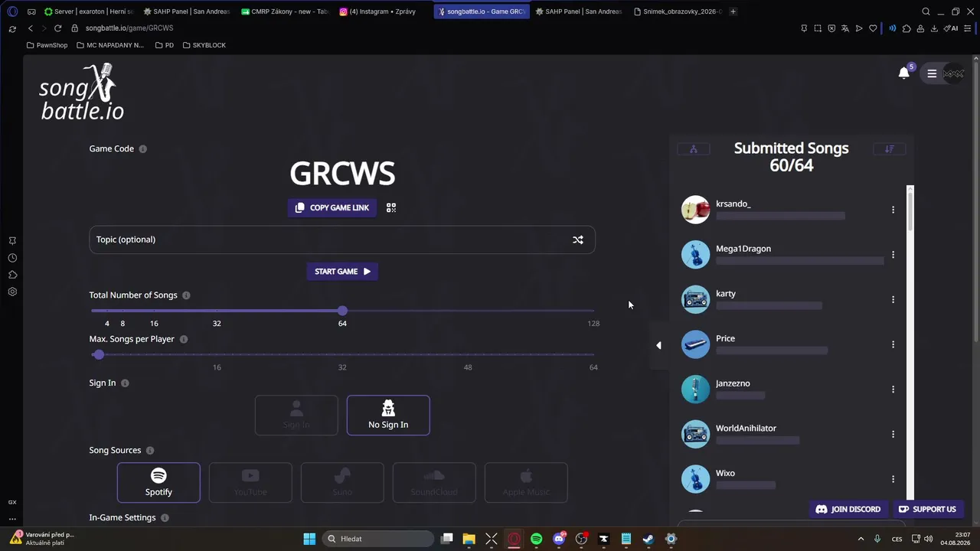This screenshot has width=980, height=551.
Task: Toggle YouTube as a song source
Action: [250, 482]
